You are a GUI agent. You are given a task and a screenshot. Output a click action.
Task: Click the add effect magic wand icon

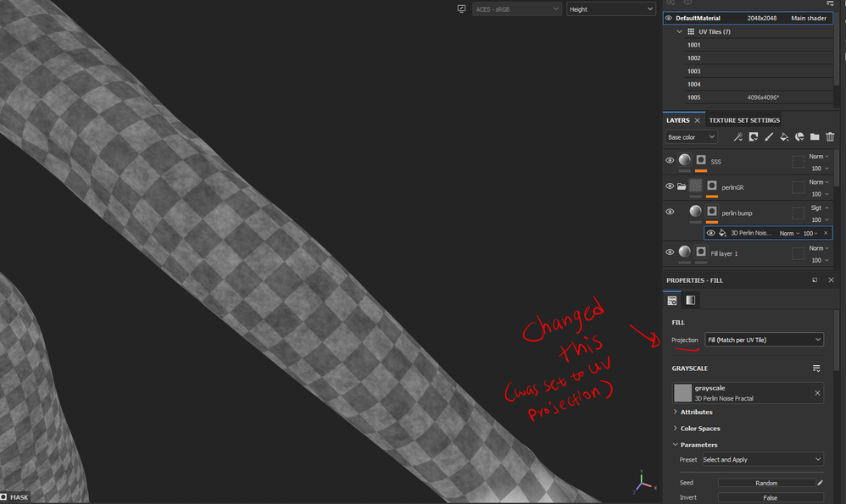click(737, 137)
